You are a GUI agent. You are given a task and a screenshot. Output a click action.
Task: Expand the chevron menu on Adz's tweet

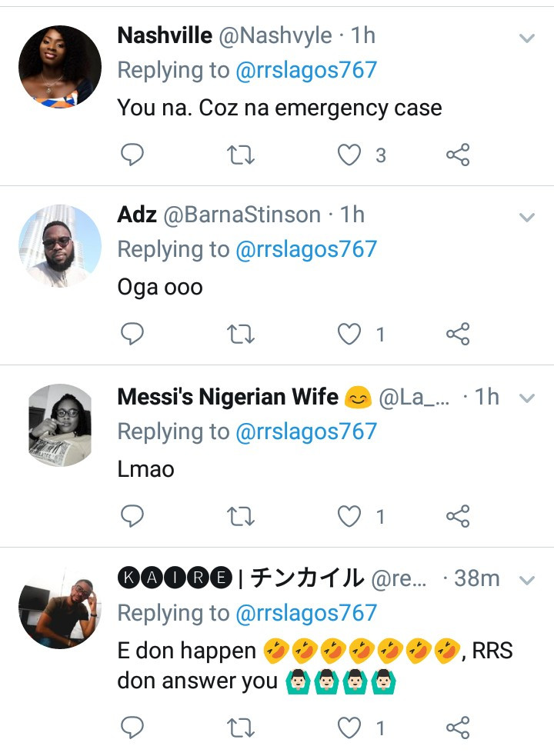pyautogui.click(x=527, y=218)
